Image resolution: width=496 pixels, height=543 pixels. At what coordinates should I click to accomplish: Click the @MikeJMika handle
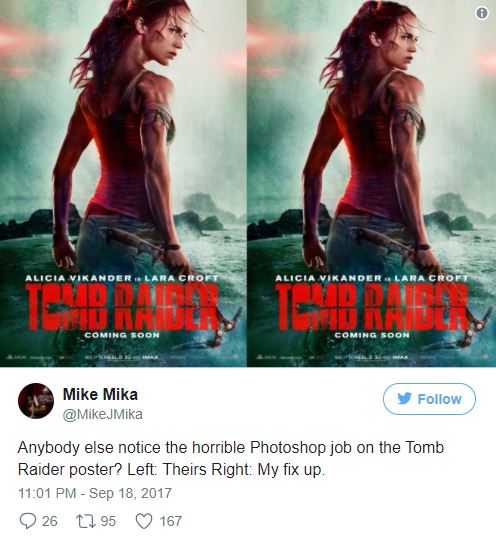103,414
